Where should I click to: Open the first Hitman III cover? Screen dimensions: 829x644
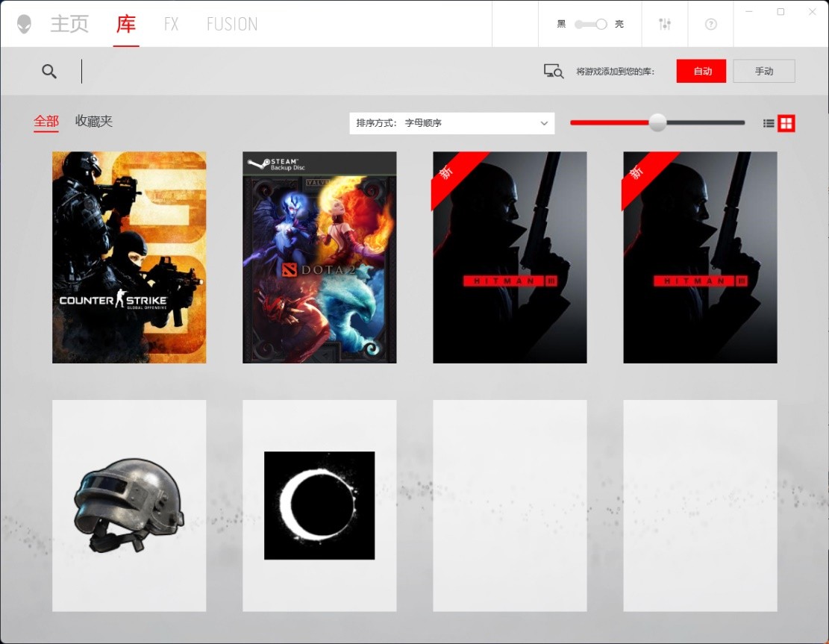510,257
